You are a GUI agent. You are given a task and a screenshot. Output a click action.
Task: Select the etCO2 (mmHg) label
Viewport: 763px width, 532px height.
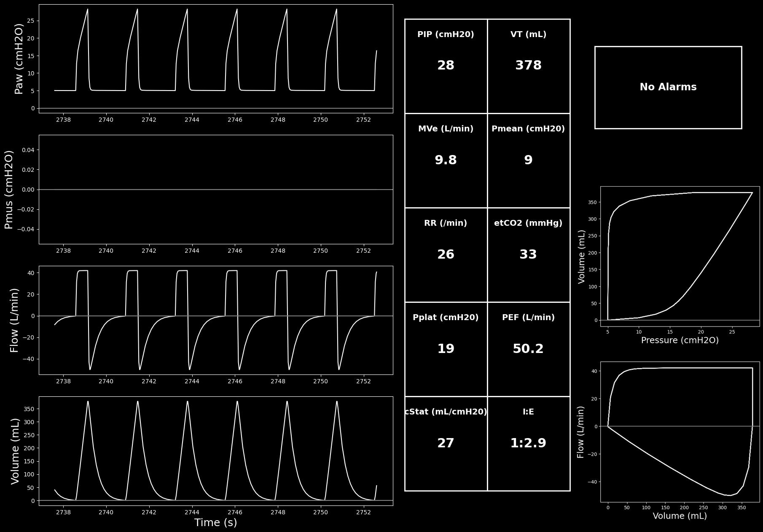coord(528,223)
